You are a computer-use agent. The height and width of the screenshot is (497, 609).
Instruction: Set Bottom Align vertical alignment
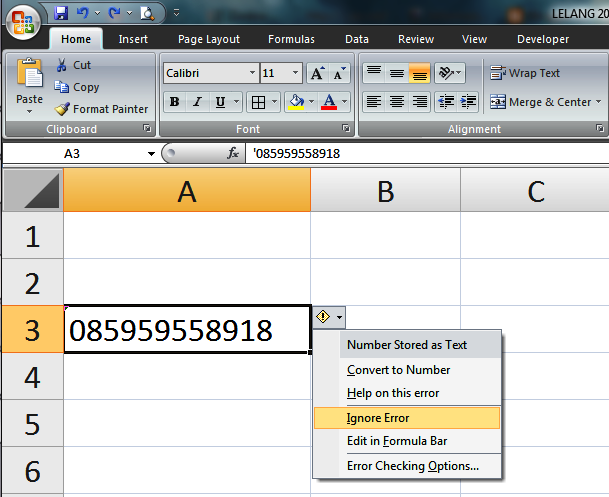click(x=419, y=73)
